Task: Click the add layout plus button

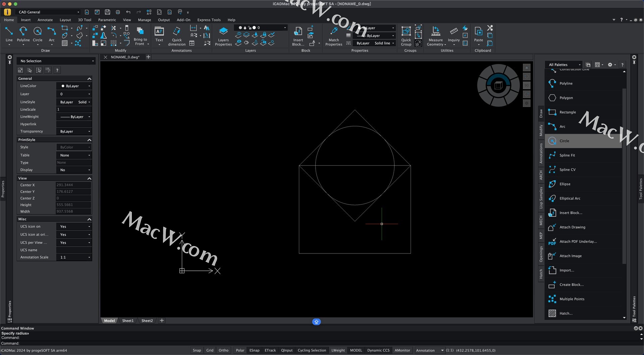Action: click(x=162, y=321)
